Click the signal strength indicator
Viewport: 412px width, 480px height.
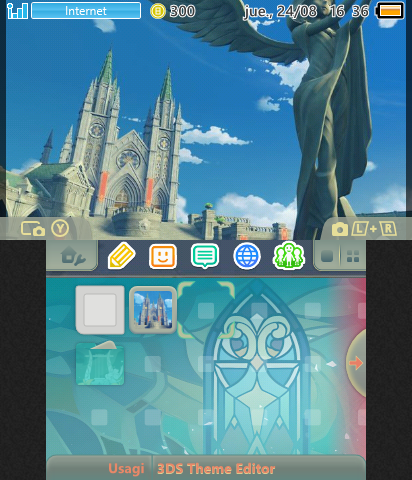17,11
